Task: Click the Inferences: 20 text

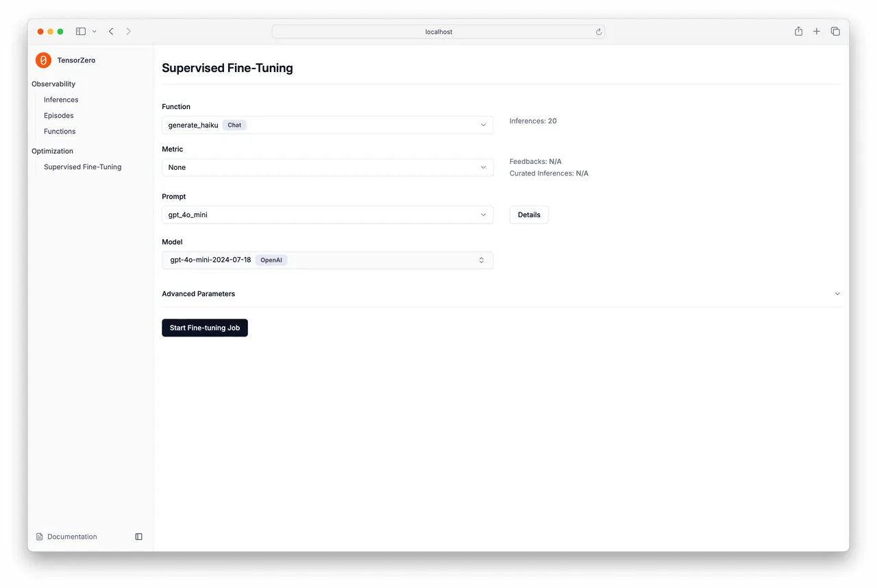Action: (533, 121)
